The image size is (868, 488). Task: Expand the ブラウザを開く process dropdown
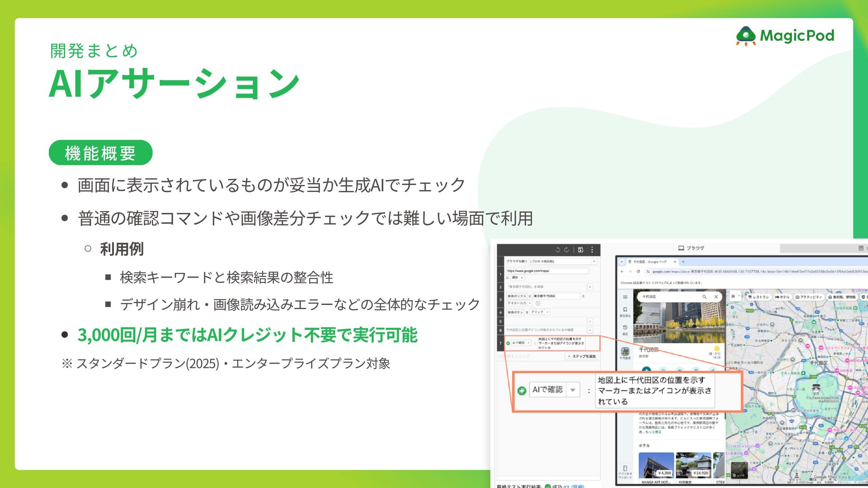click(594, 261)
